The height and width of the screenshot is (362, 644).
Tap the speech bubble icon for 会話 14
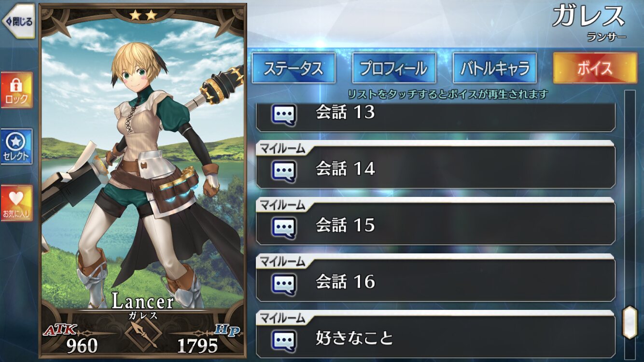click(284, 171)
